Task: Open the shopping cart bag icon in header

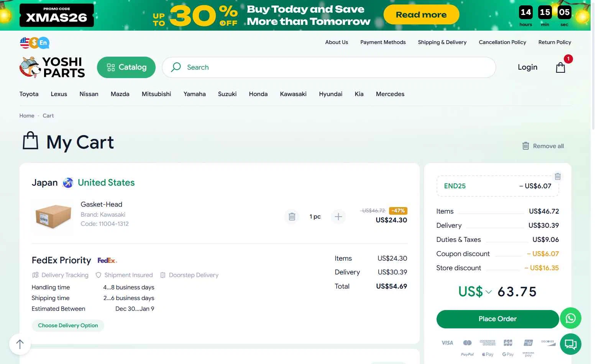Action: 561,67
